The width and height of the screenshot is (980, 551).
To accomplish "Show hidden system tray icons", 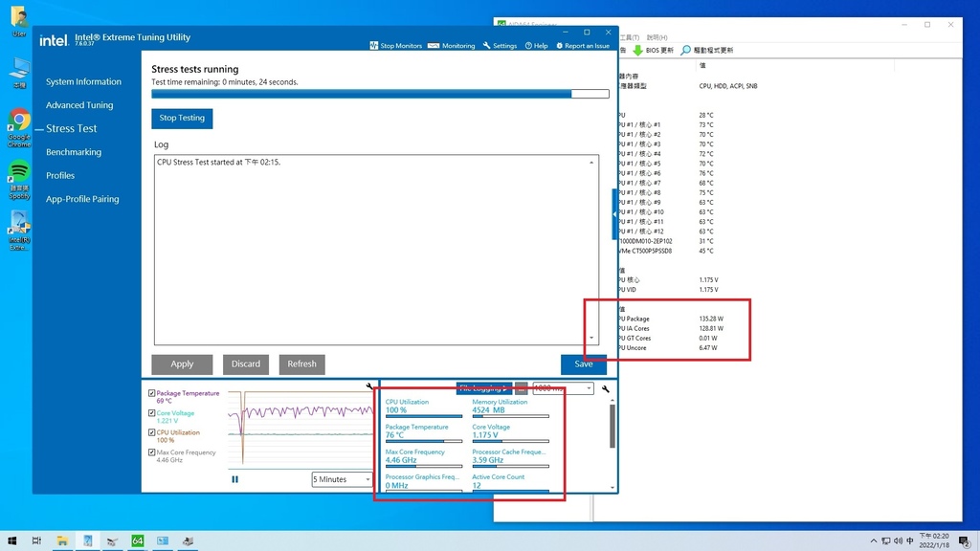I will (x=873, y=540).
